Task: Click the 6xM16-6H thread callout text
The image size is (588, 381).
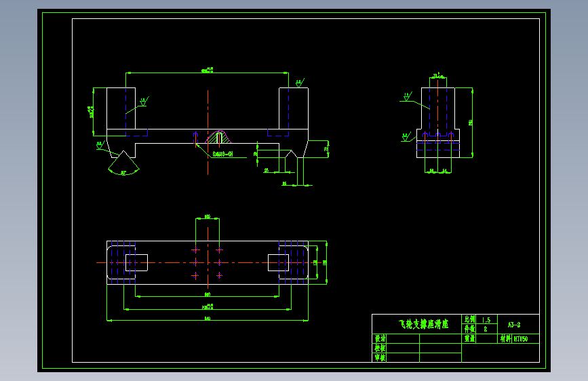Action: pos(222,154)
